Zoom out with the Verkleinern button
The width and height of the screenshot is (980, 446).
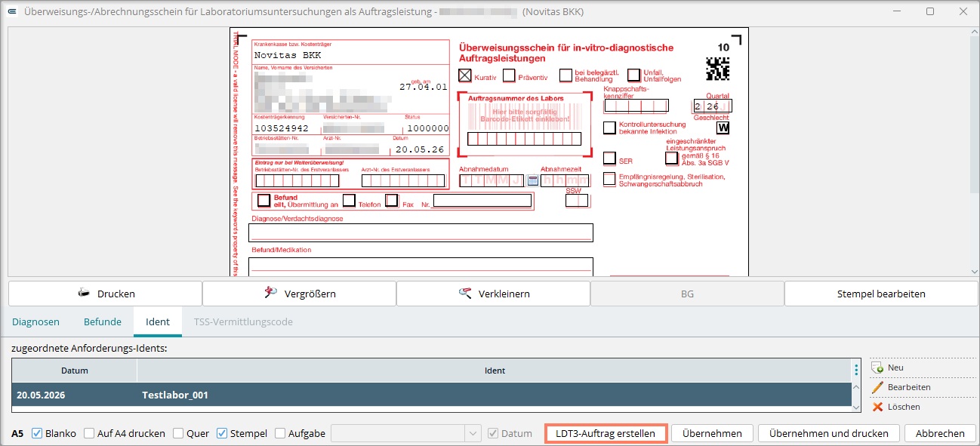click(493, 294)
